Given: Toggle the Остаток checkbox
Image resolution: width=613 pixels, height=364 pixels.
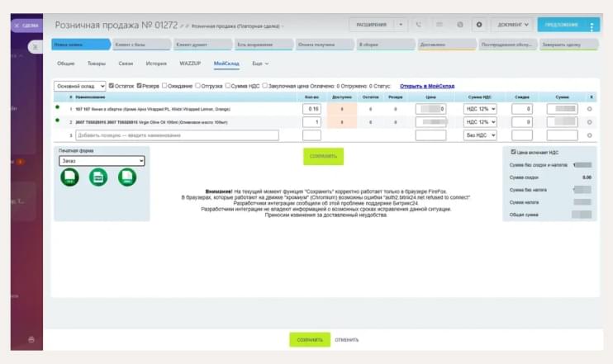Looking at the screenshot, I should click(x=111, y=86).
